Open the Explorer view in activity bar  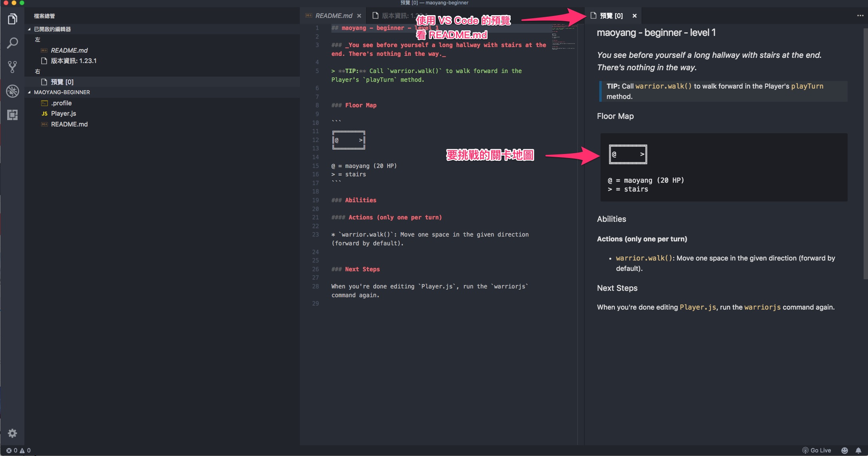[12, 18]
